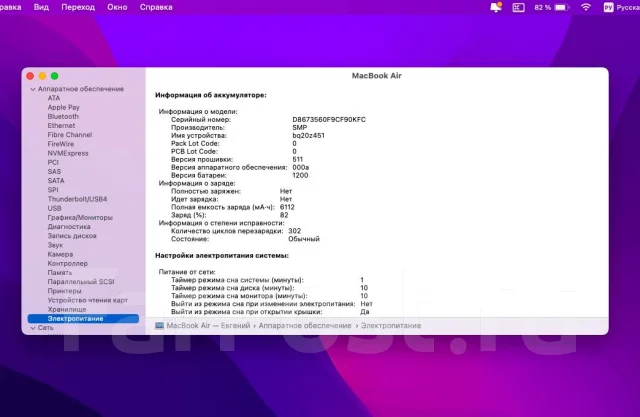The width and height of the screenshot is (640, 417).
Task: Select ATA in the sidebar
Action: 53,98
